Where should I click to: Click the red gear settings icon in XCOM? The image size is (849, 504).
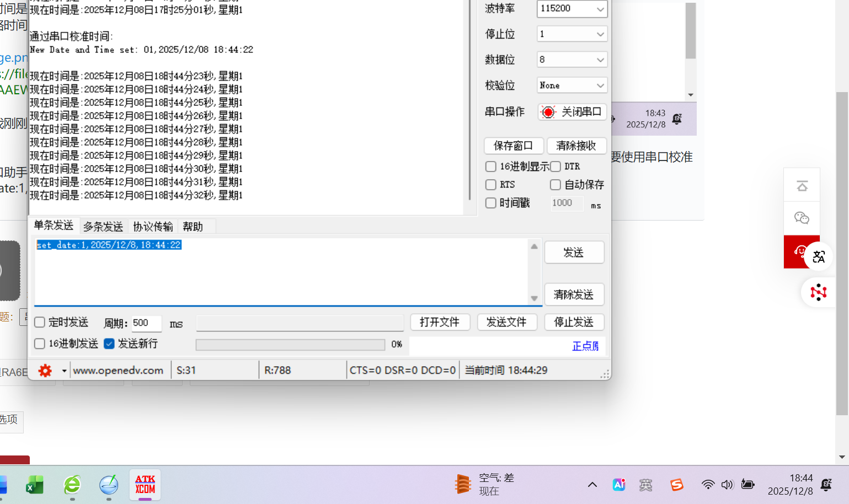click(45, 371)
